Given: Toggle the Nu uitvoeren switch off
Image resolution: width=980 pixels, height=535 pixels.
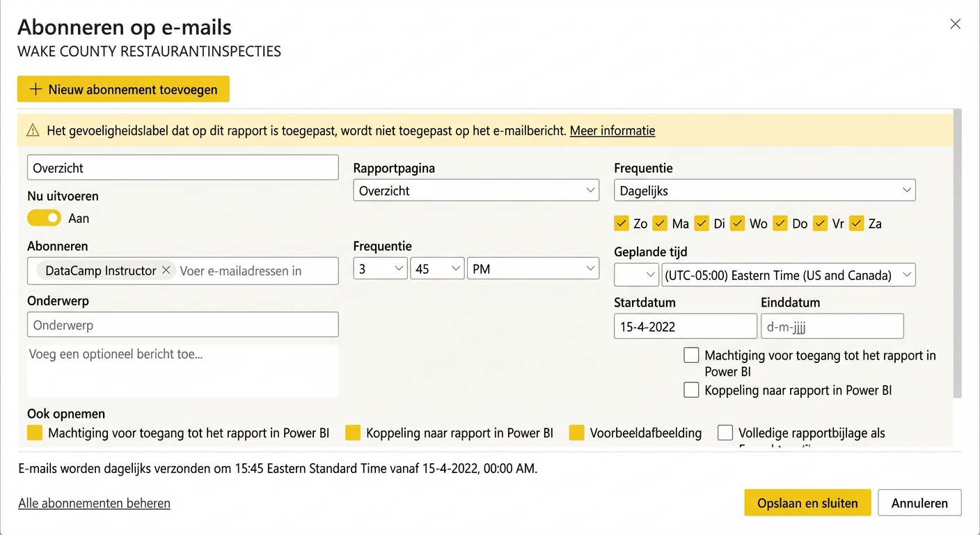Looking at the screenshot, I should click(45, 218).
